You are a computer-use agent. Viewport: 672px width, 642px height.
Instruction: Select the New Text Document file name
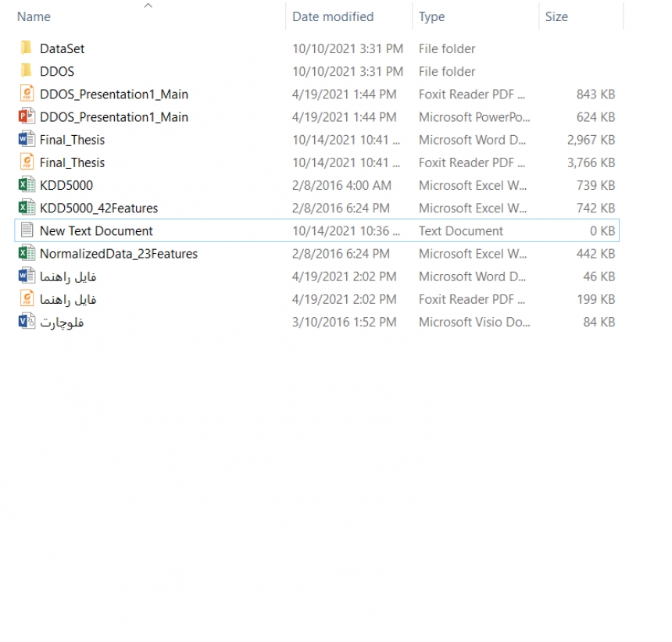(96, 231)
